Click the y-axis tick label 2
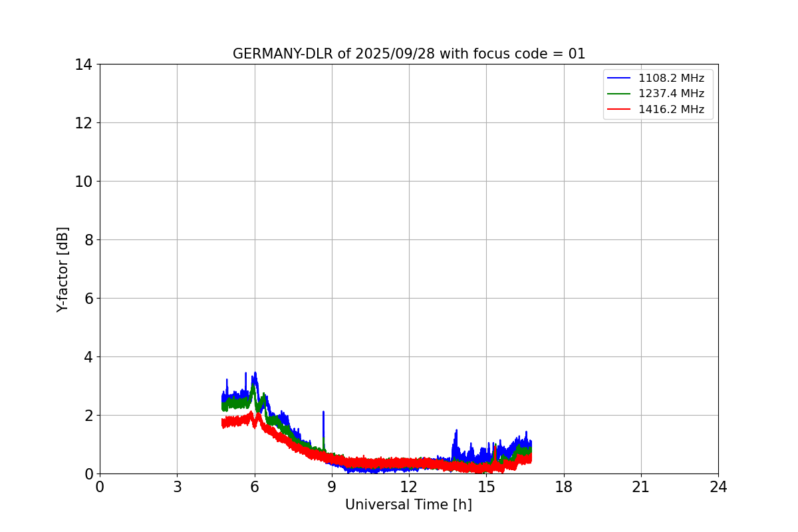 (x=88, y=416)
